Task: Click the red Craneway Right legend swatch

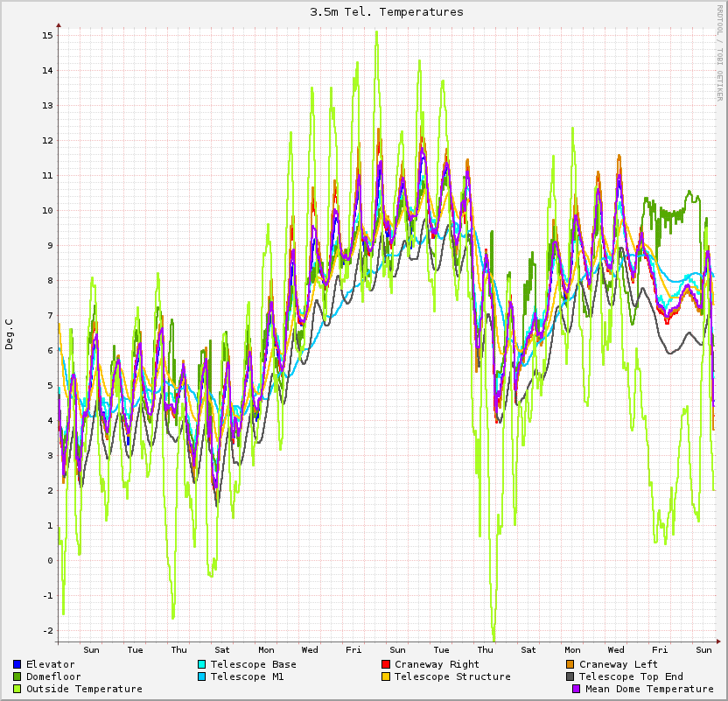Action: click(x=386, y=665)
